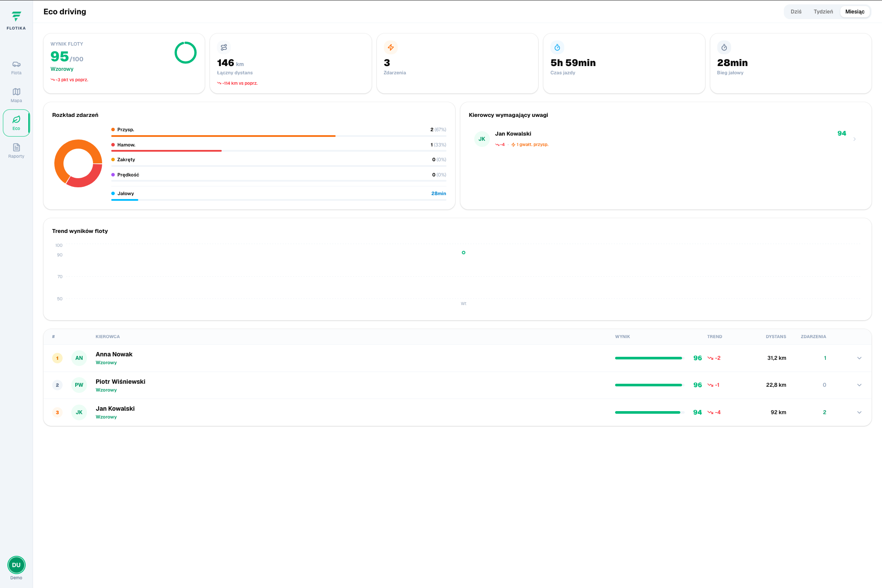This screenshot has height=588, width=882.
Task: Click the driving time stopwatch icon
Action: point(557,47)
